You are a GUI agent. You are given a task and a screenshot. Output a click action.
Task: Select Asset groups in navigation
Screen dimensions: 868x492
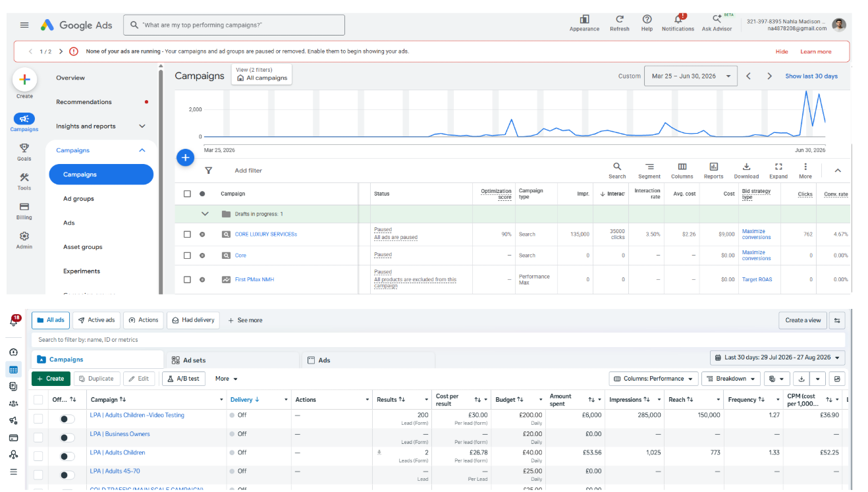pyautogui.click(x=83, y=247)
